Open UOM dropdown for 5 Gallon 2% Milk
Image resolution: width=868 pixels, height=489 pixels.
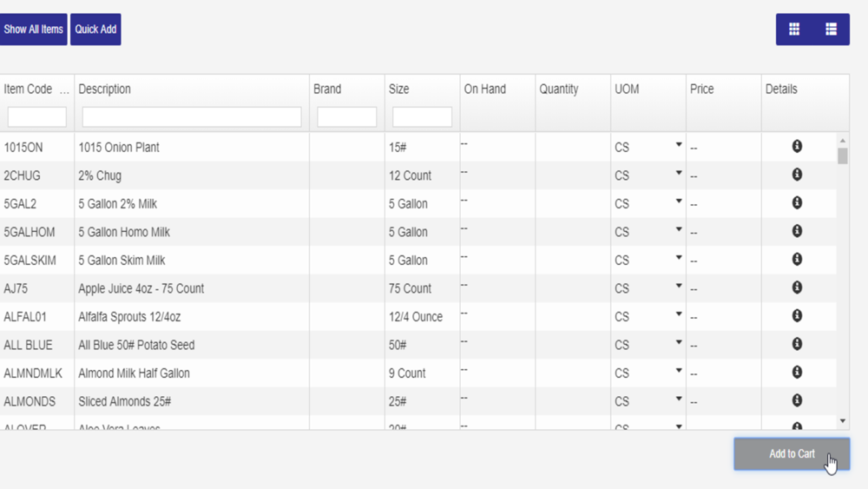click(678, 202)
